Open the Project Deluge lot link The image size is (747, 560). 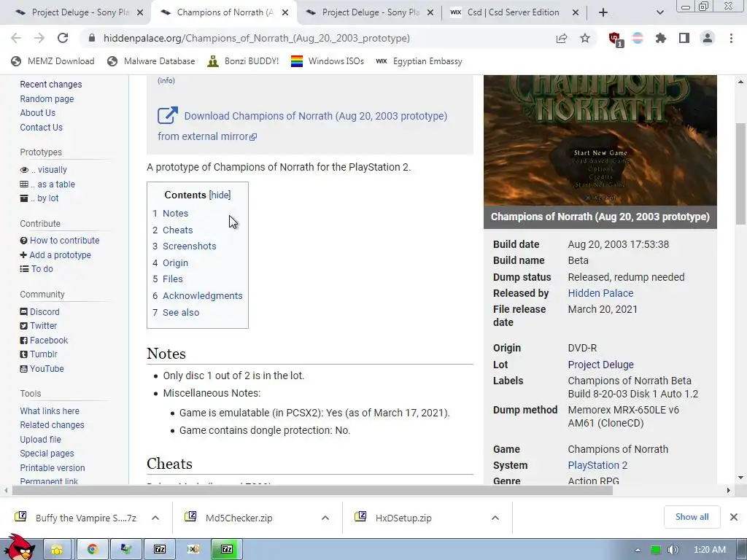[600, 365]
